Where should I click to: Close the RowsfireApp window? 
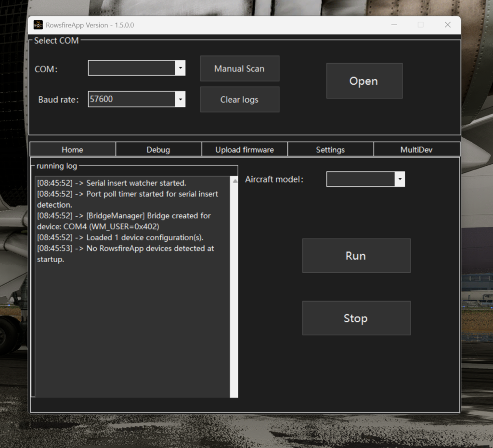(447, 25)
